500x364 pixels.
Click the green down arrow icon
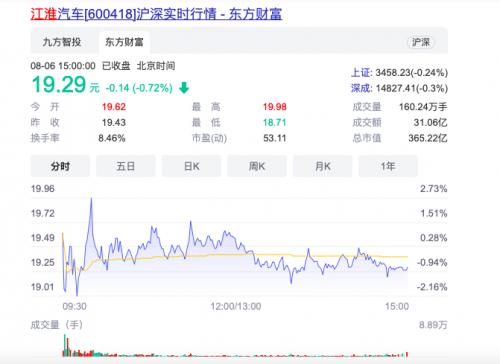point(184,88)
